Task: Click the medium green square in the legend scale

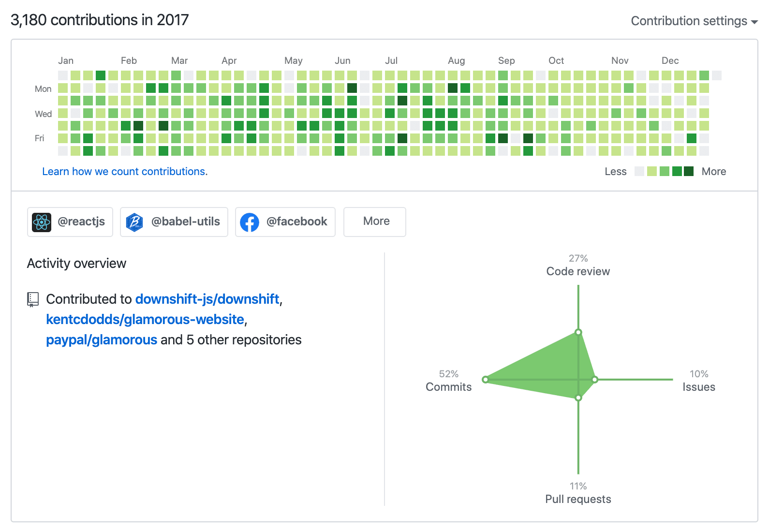Action: coord(665,171)
